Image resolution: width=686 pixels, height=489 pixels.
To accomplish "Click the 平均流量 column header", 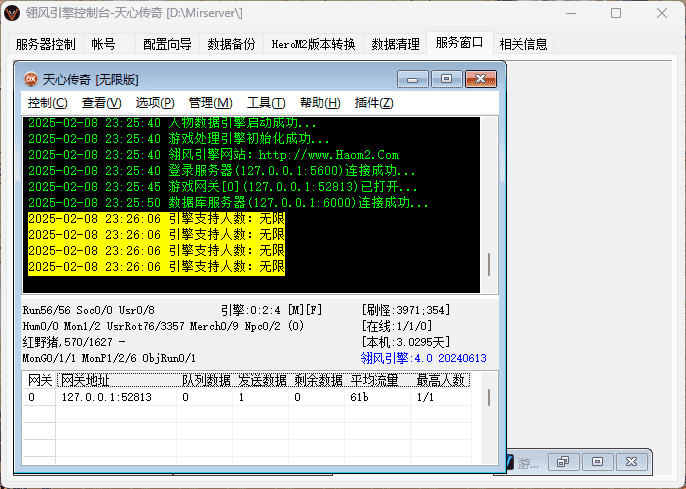I will point(378,381).
